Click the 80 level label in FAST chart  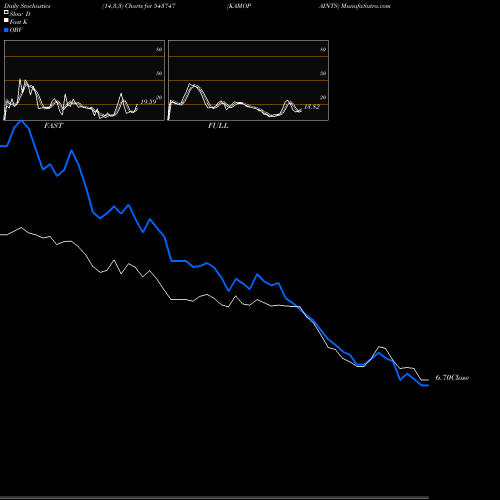pyautogui.click(x=159, y=49)
